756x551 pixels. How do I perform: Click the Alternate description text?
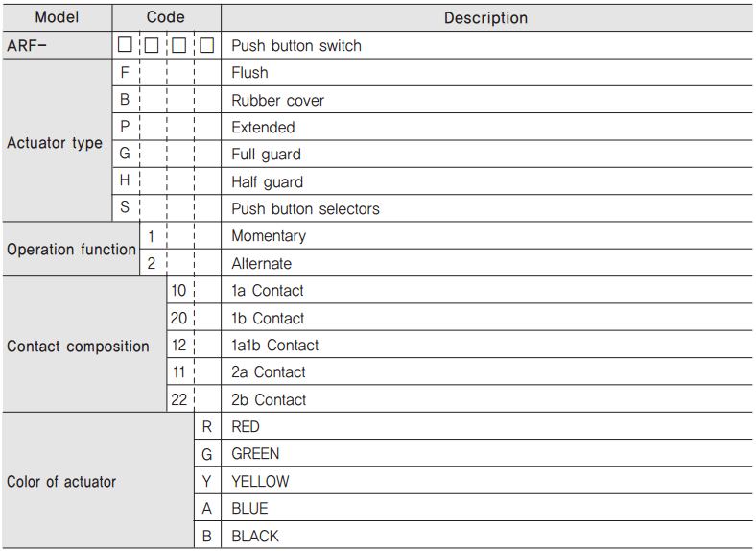click(261, 263)
